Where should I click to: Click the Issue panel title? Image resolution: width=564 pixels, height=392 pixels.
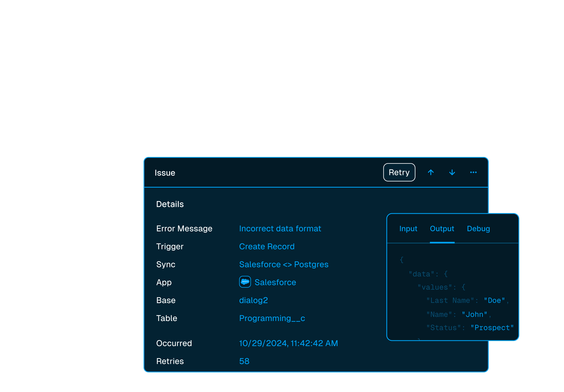point(165,173)
